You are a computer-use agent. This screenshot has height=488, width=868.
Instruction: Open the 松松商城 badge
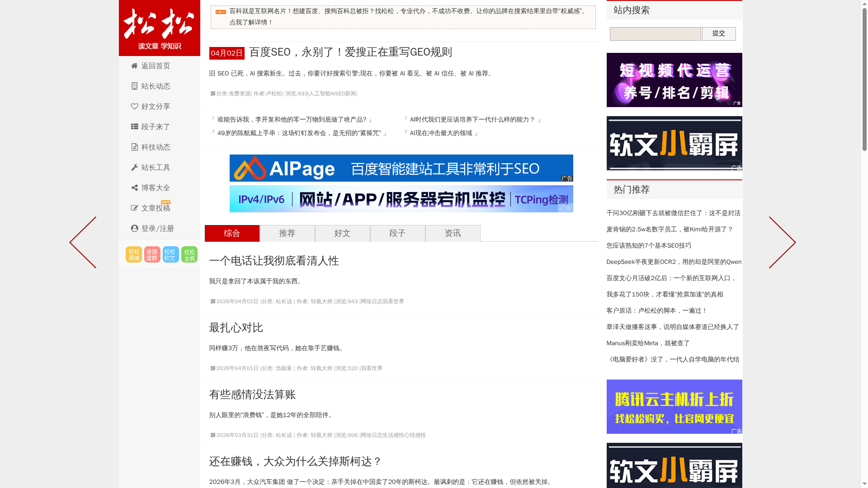pyautogui.click(x=133, y=254)
